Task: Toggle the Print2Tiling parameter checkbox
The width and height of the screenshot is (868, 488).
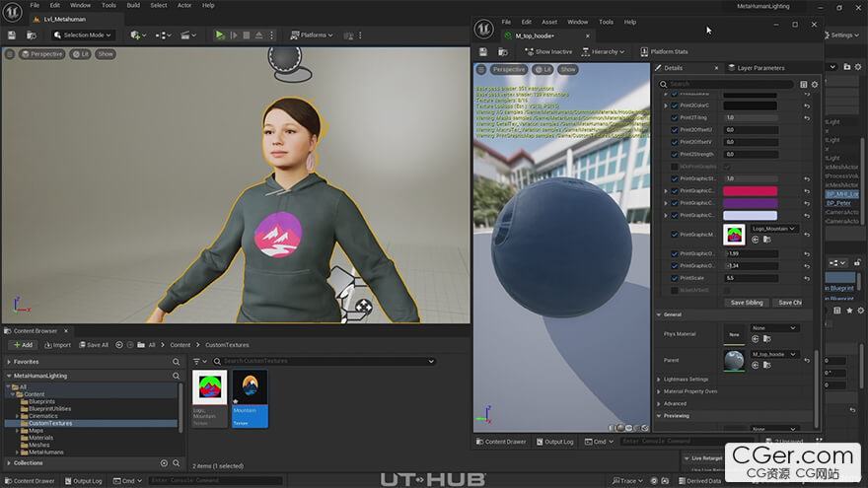Action: pos(675,118)
